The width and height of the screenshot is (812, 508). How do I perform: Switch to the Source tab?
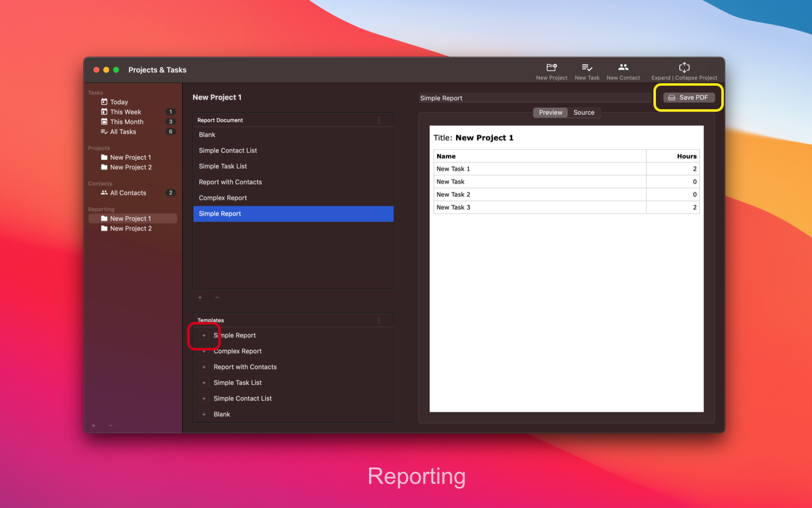[584, 112]
